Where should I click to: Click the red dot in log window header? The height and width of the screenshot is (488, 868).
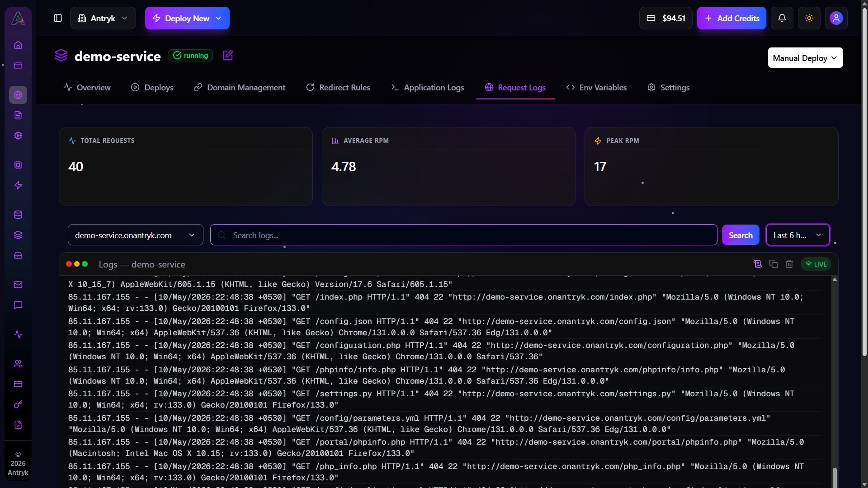click(69, 264)
